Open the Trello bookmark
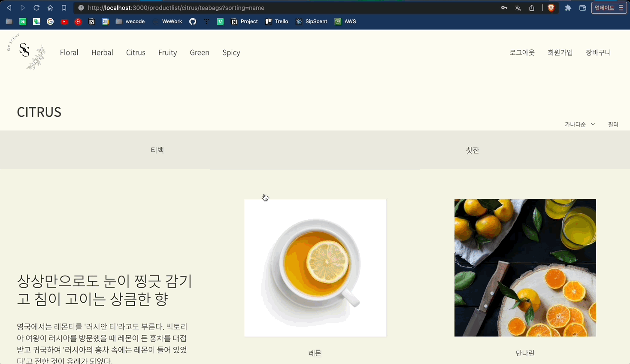This screenshot has height=364, width=630. click(277, 21)
